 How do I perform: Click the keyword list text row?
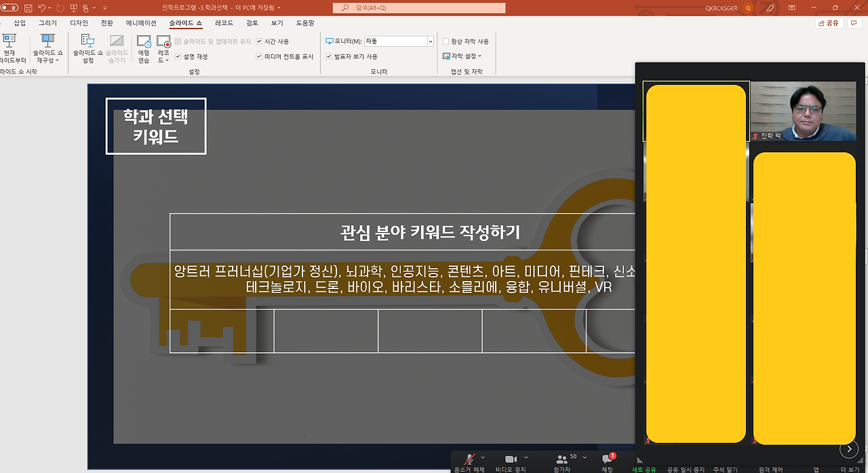point(403,280)
